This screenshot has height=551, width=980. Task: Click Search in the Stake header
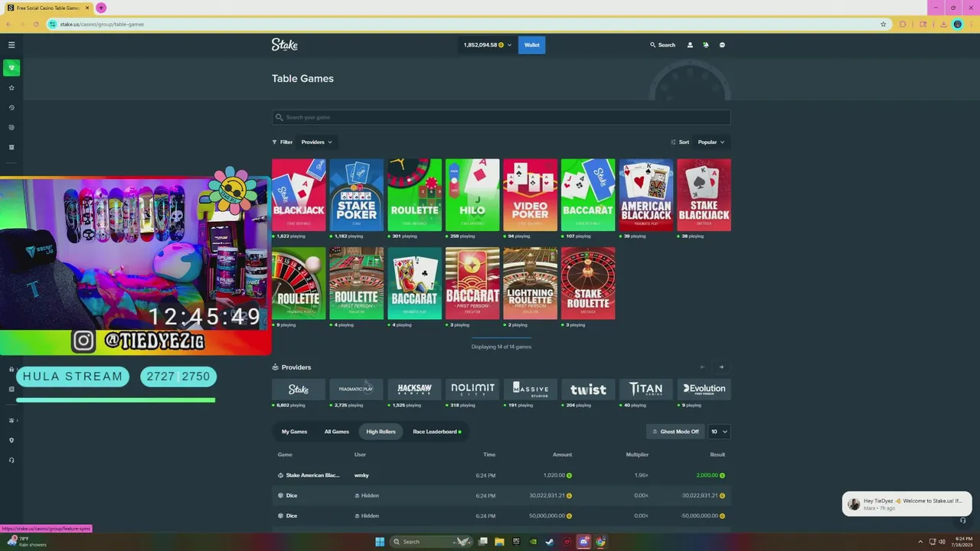pos(663,45)
